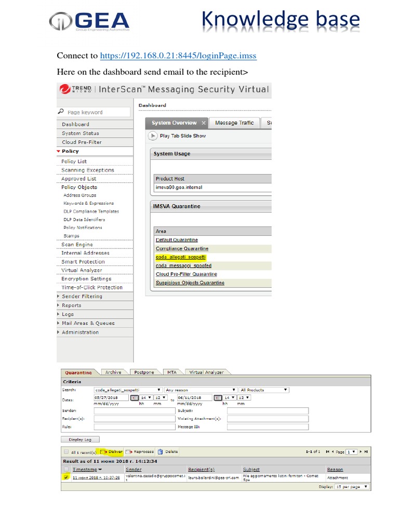
Task: Click the Play Tab Slide Show icon
Action: [153, 136]
